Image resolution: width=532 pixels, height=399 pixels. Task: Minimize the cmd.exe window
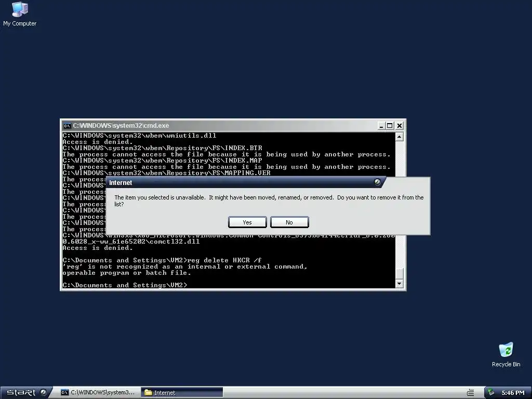point(381,126)
